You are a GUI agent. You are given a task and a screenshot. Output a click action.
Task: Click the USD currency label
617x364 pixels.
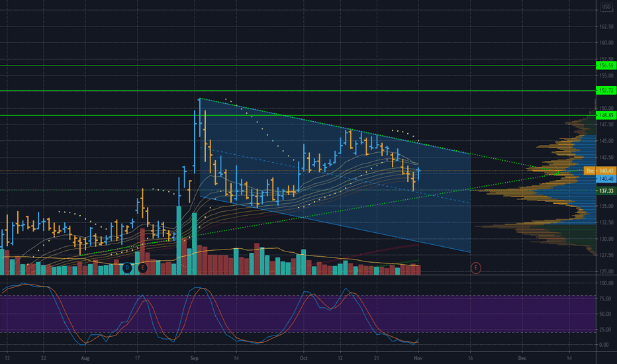tap(606, 7)
